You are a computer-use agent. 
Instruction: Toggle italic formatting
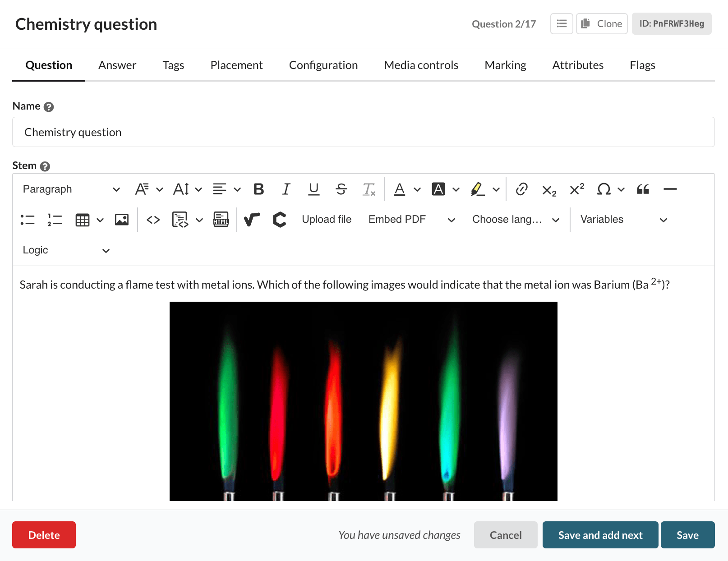[x=286, y=189]
